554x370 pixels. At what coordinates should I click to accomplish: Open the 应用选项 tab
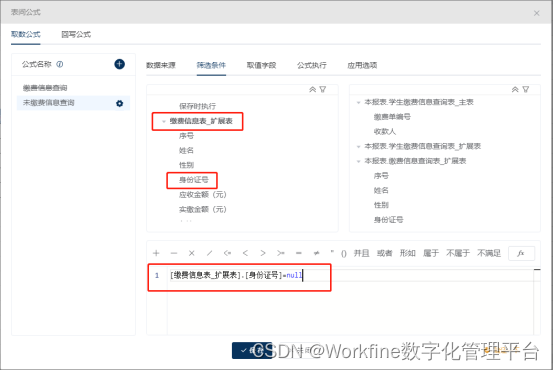[362, 65]
